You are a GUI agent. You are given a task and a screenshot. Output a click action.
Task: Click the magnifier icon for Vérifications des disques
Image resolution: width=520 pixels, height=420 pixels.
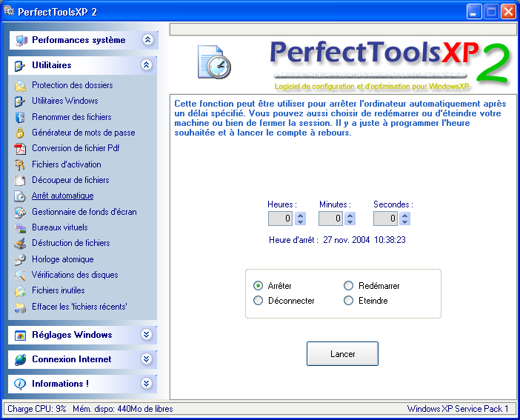pos(20,275)
